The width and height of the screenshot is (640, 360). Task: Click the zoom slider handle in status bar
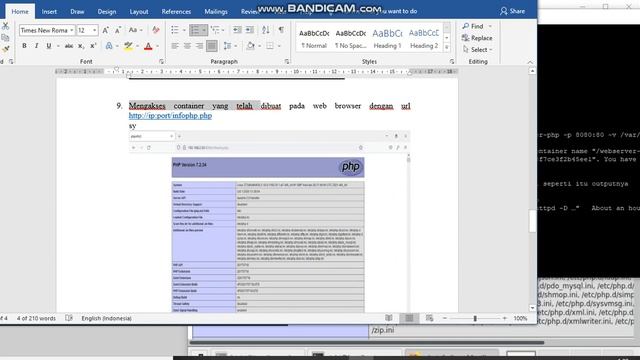(x=475, y=318)
